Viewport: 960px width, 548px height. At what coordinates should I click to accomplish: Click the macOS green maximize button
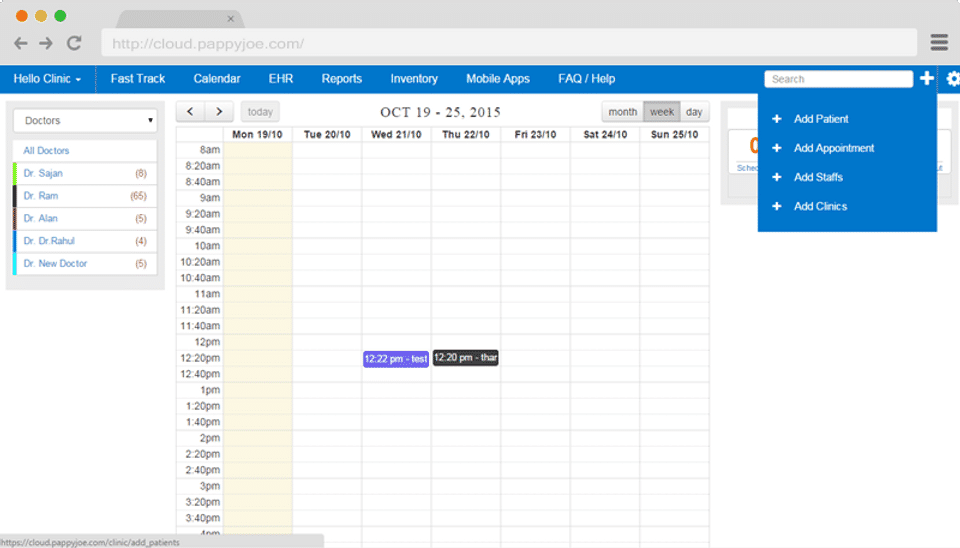pos(60,16)
